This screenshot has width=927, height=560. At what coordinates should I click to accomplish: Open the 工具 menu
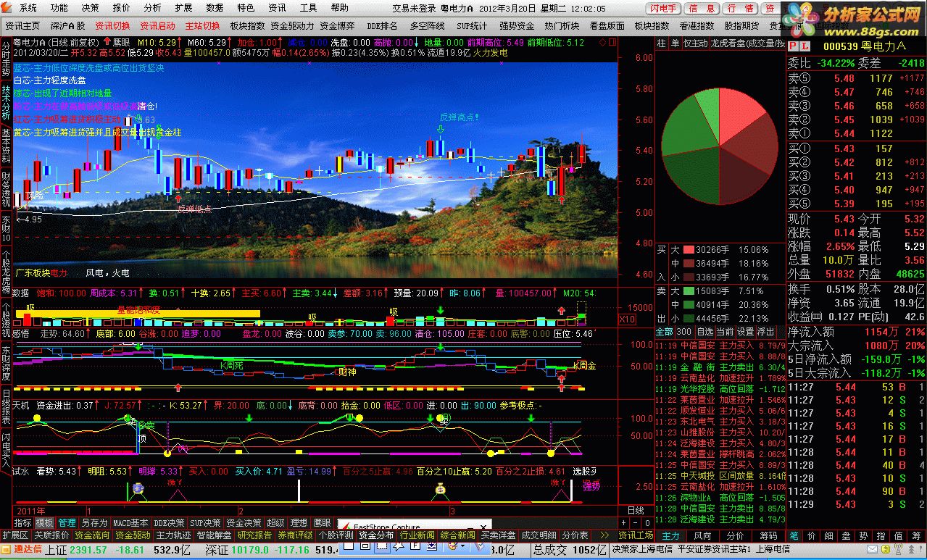coord(309,8)
